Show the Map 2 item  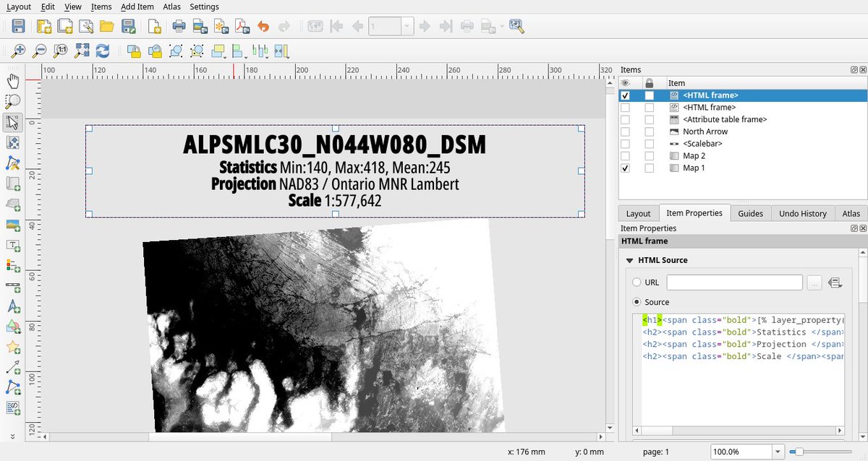point(626,156)
